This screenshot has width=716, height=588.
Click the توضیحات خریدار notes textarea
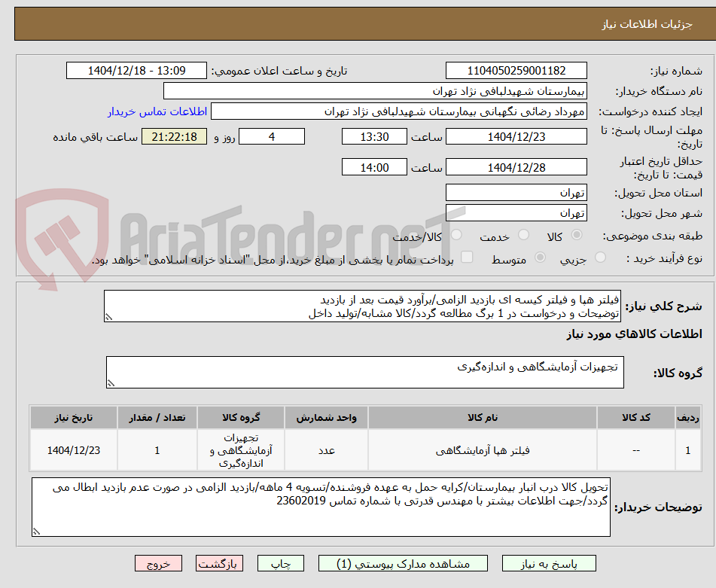(x=321, y=507)
